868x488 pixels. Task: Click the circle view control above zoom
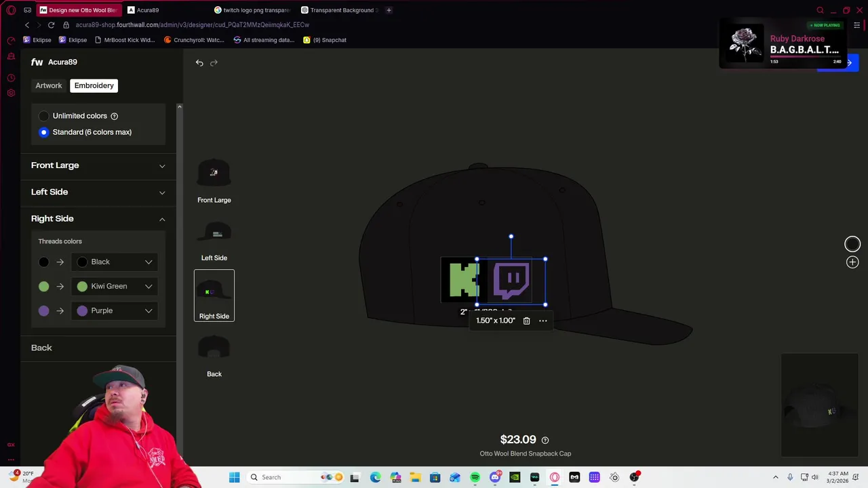[852, 244]
